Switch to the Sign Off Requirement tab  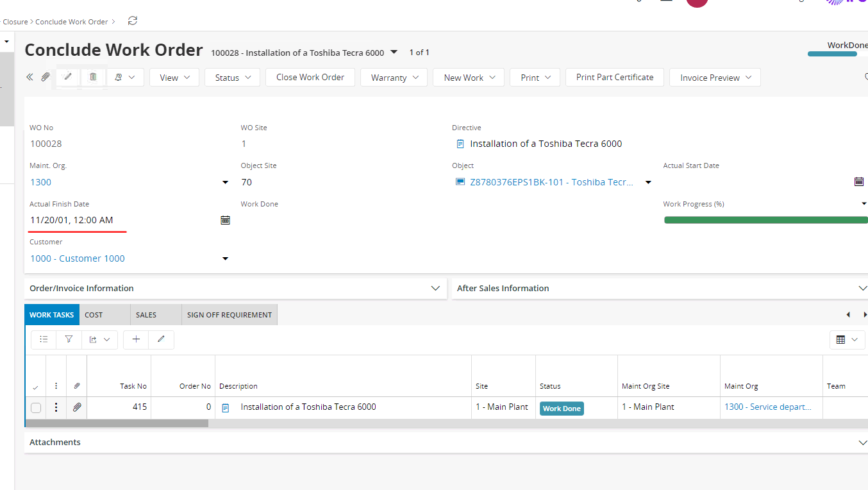point(230,315)
